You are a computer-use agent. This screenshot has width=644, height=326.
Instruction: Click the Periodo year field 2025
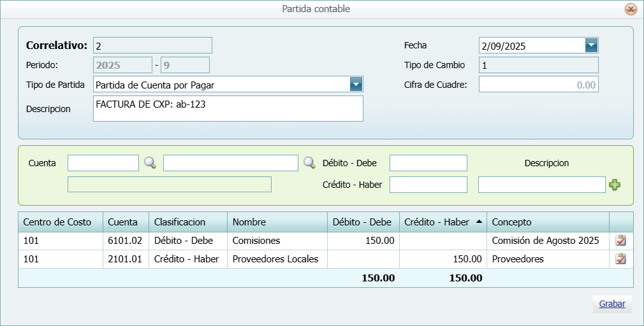tap(122, 65)
